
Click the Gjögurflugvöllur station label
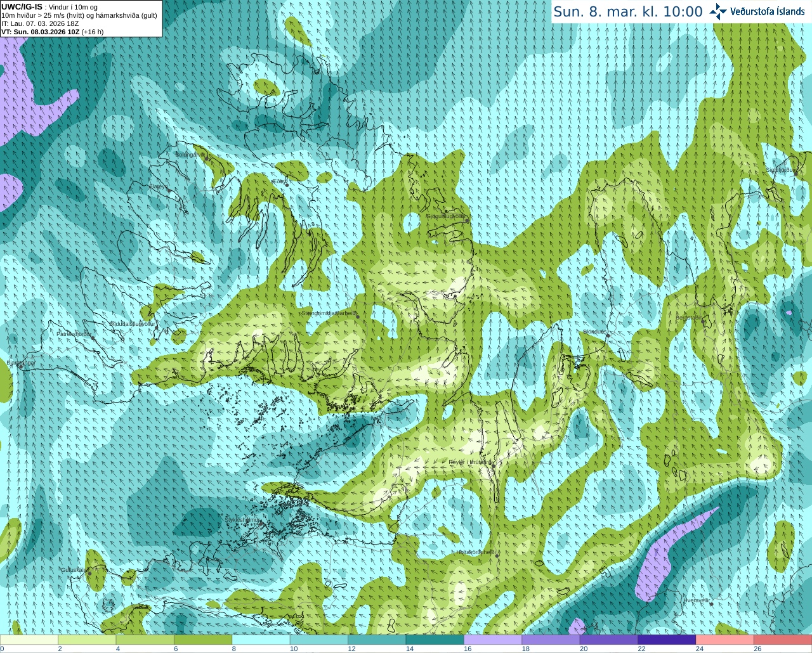pos(446,216)
